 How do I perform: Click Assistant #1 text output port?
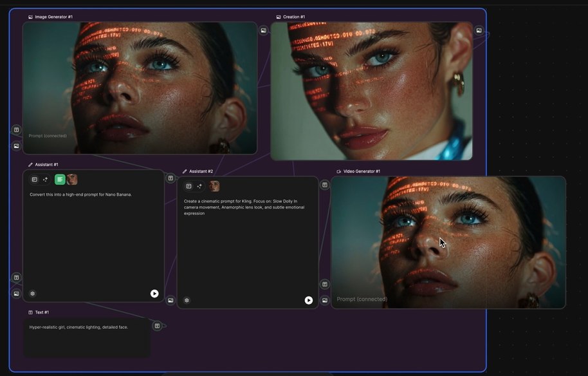pyautogui.click(x=170, y=178)
